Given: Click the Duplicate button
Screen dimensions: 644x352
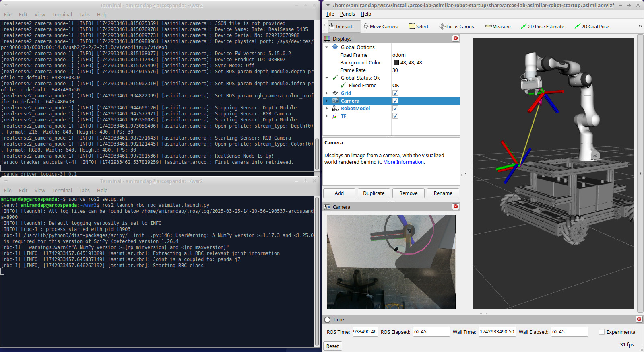Looking at the screenshot, I should (374, 193).
